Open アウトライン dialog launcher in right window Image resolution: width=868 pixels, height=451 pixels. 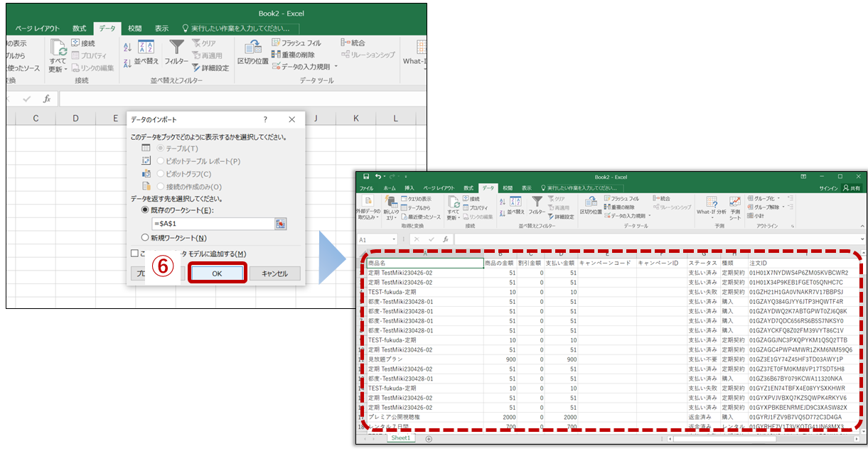pos(792,226)
